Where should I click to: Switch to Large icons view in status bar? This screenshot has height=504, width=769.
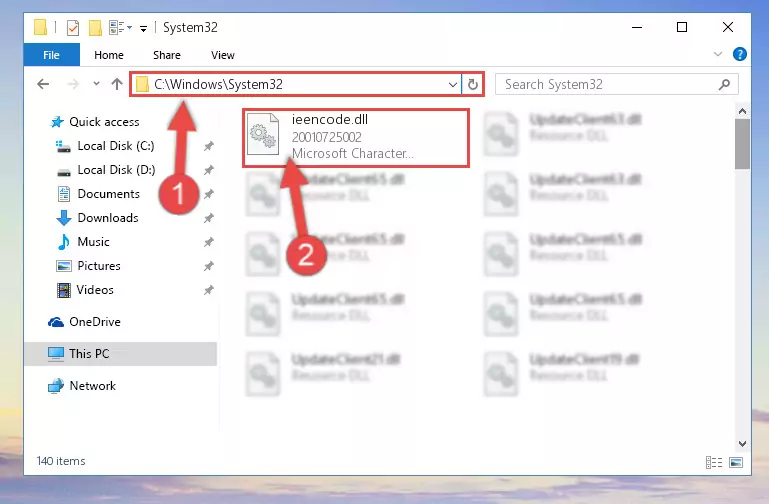pyautogui.click(x=736, y=462)
